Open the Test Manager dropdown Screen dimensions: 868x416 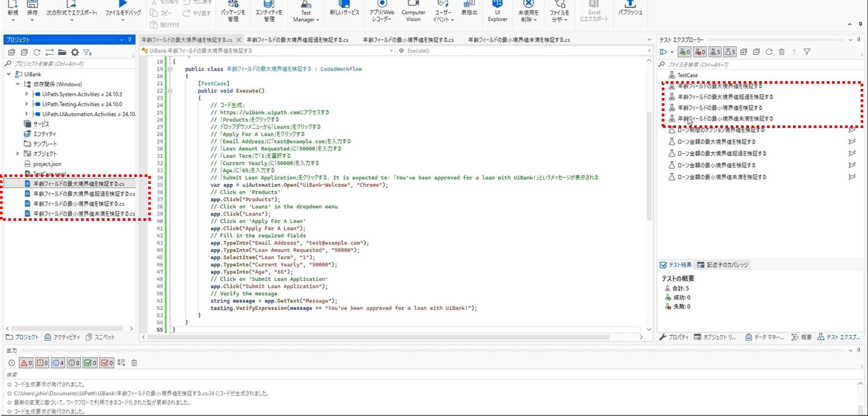[x=306, y=12]
